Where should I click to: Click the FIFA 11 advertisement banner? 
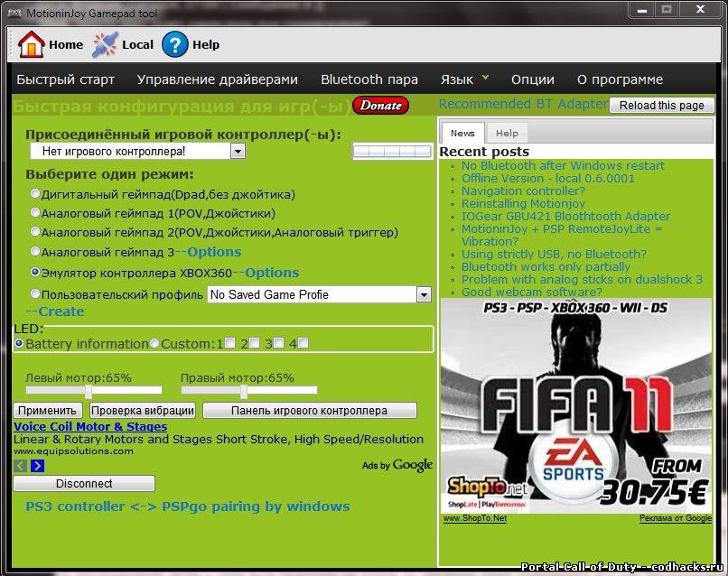[x=575, y=405]
